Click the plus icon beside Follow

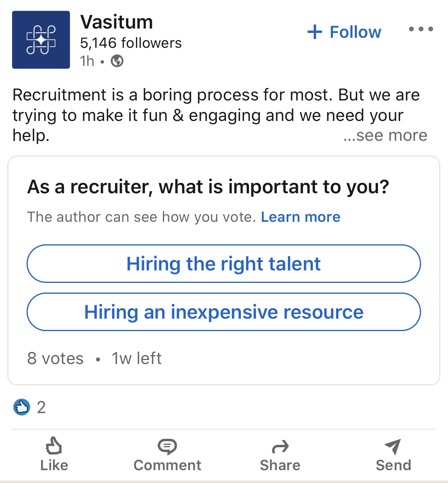(x=315, y=32)
